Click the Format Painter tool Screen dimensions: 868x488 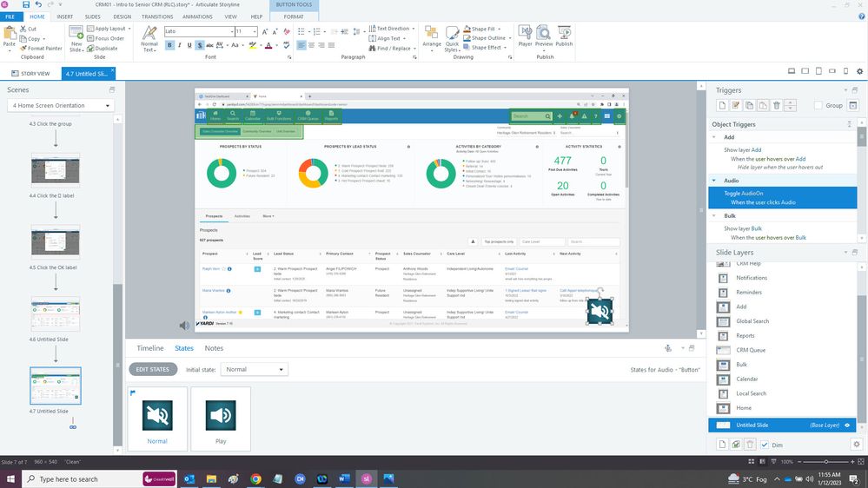pyautogui.click(x=42, y=49)
